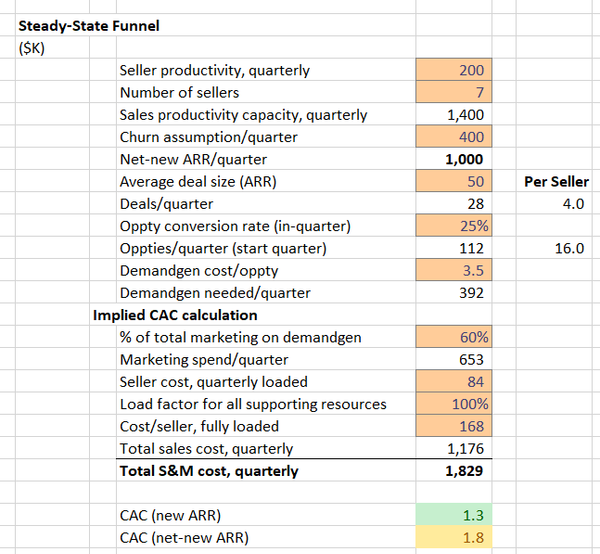
Task: Select 'Average deal size (ARR)' label
Action: [x=198, y=181]
